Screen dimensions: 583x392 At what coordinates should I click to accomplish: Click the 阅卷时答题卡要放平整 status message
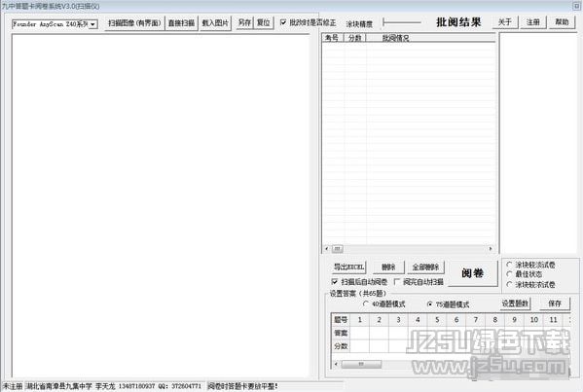pyautogui.click(x=242, y=386)
